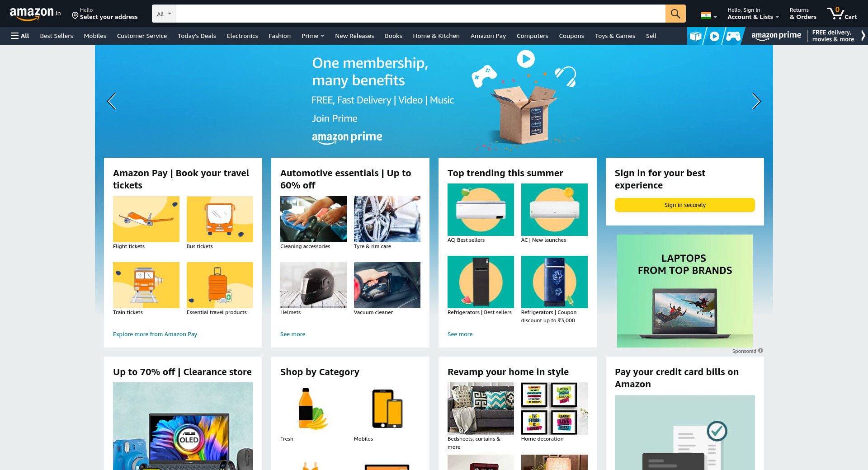Go to Today's Deals
Image resolution: width=868 pixels, height=470 pixels.
click(197, 36)
